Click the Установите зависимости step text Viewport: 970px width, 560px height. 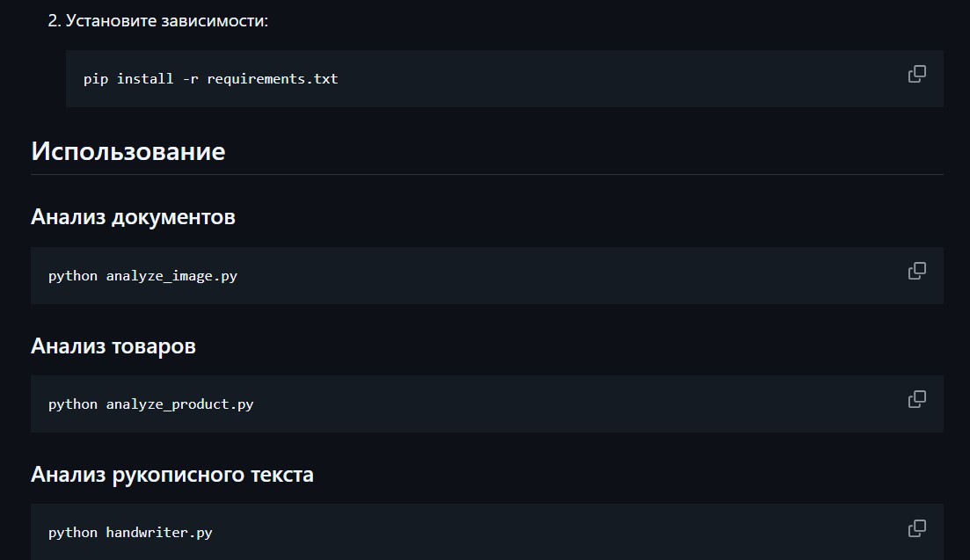[166, 20]
